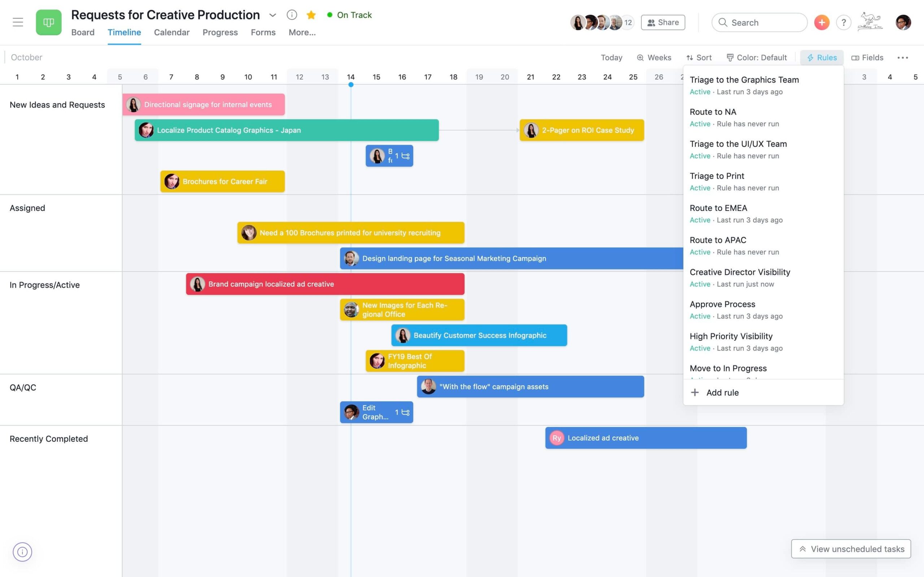Click today's date marker on timeline
Screen dimensions: 924x577
[x=350, y=84]
